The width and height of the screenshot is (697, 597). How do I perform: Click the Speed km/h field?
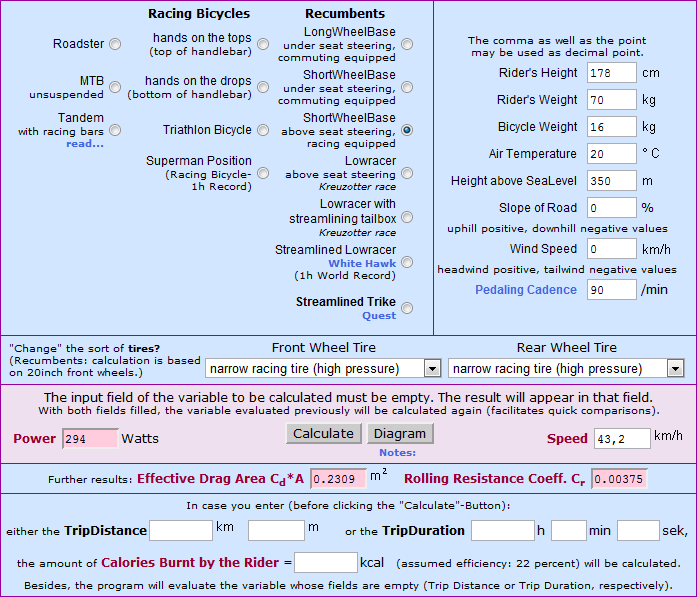point(622,439)
